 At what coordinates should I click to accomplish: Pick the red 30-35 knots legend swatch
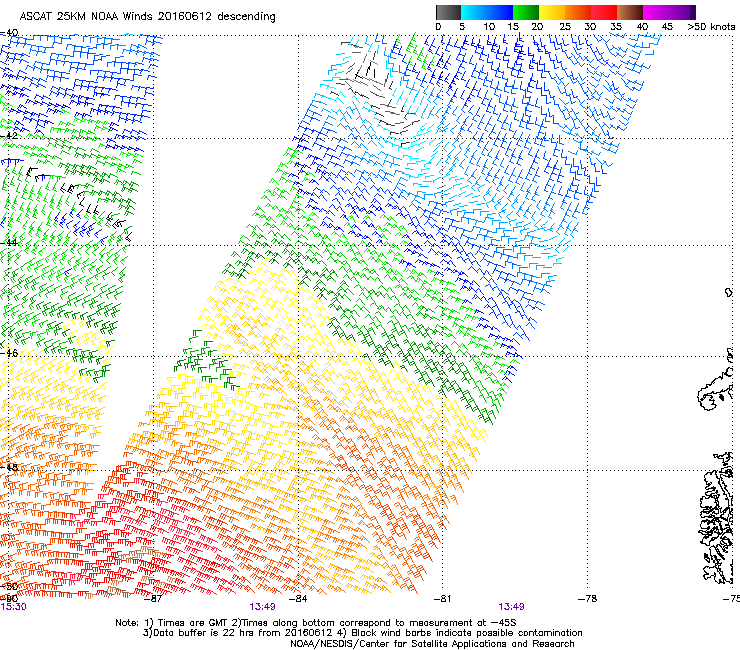[604, 12]
